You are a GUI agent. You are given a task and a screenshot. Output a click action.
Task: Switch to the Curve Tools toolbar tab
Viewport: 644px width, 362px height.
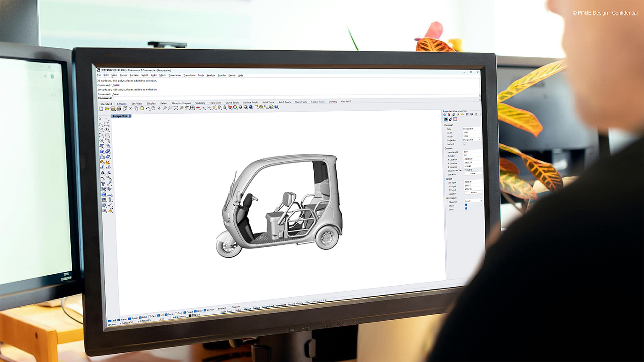[232, 103]
